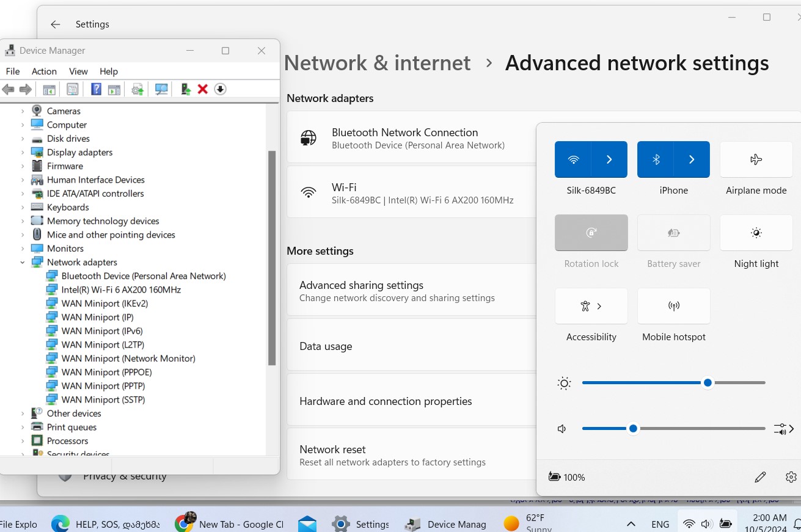Select the Keyboards category in the device tree
This screenshot has width=801, height=532.
pyautogui.click(x=68, y=207)
